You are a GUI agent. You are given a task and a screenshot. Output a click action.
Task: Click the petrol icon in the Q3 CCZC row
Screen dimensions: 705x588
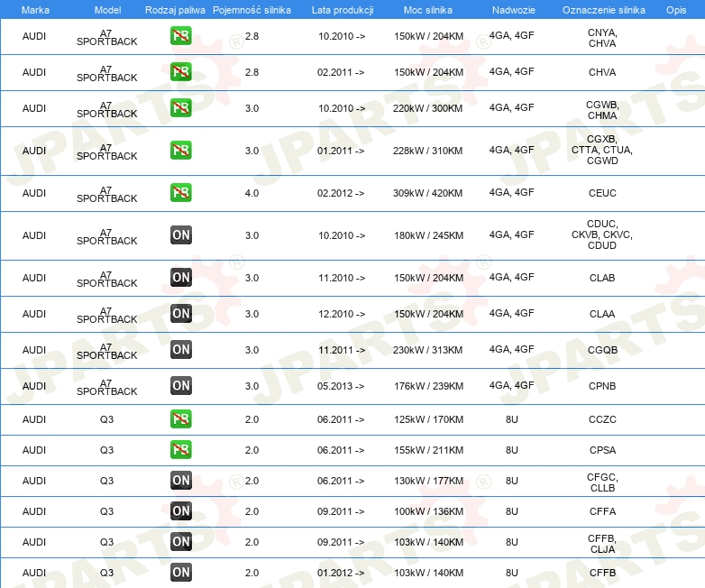[180, 418]
